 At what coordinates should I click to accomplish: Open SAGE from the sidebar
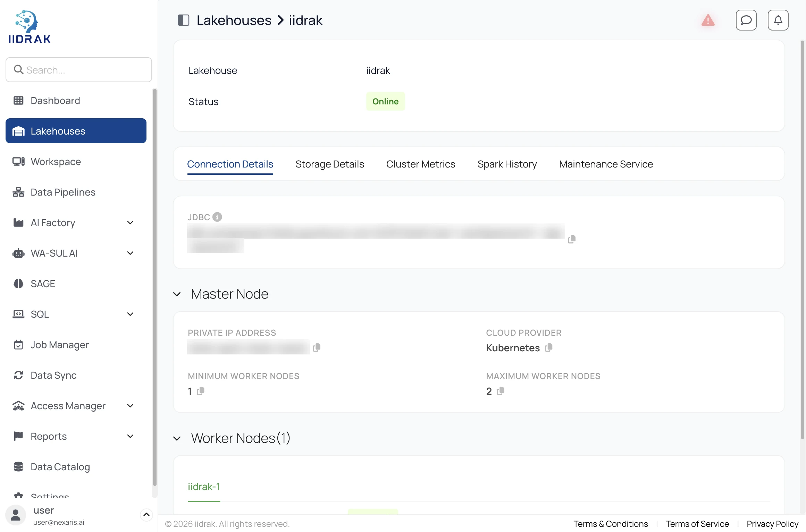coord(76,284)
